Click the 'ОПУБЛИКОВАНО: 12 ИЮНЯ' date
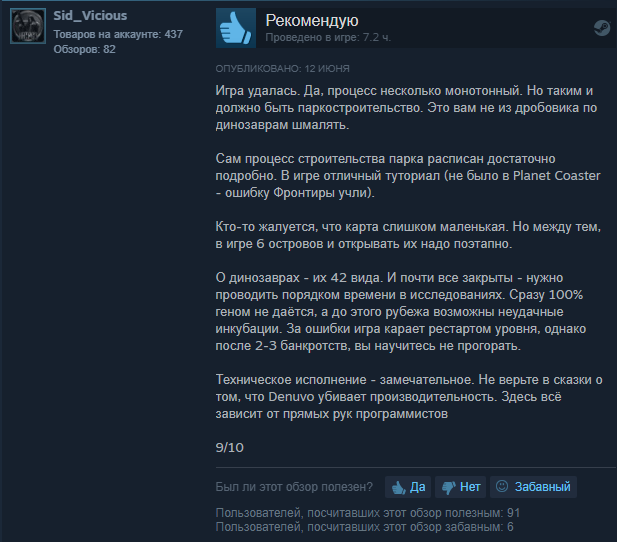Image resolution: width=617 pixels, height=542 pixels. 283,68
